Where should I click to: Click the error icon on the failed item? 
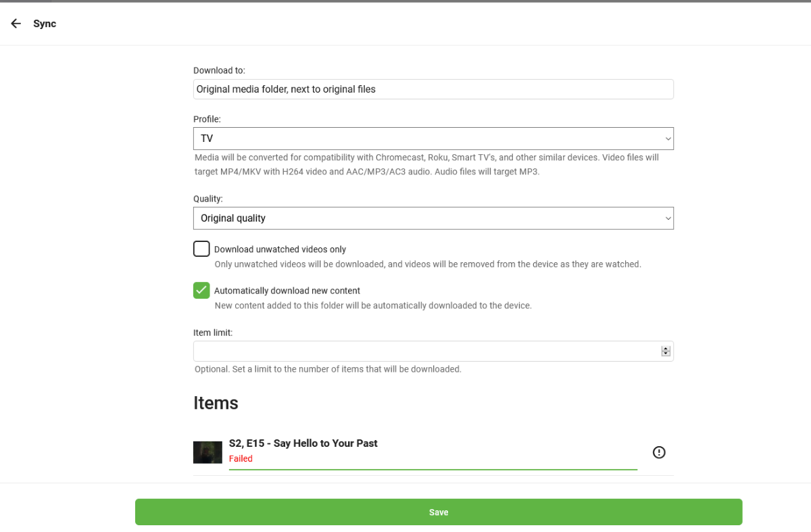659,452
